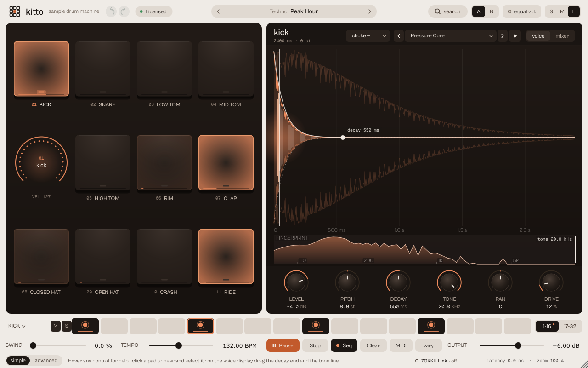Viewport: 588px width, 368px height.
Task: Go to the next preset after Peak Hour
Action: (x=369, y=11)
